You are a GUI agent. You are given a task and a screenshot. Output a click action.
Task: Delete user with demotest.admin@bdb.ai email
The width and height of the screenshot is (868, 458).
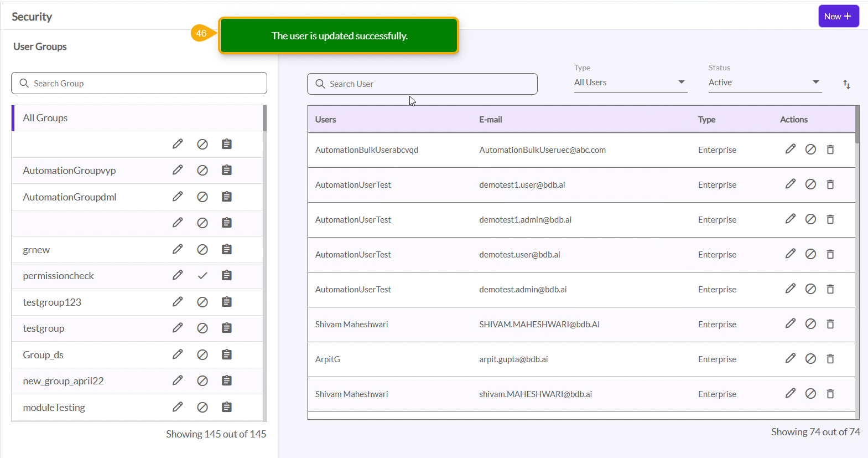click(x=830, y=289)
